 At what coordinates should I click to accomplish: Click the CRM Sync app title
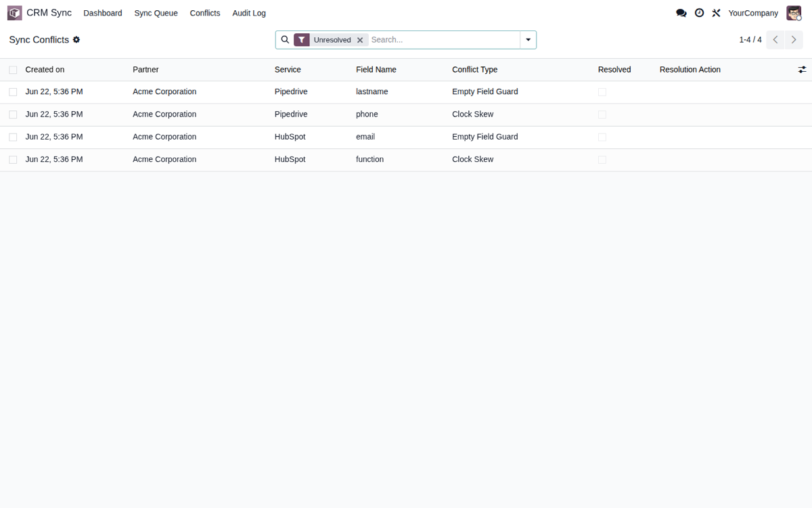pos(49,13)
